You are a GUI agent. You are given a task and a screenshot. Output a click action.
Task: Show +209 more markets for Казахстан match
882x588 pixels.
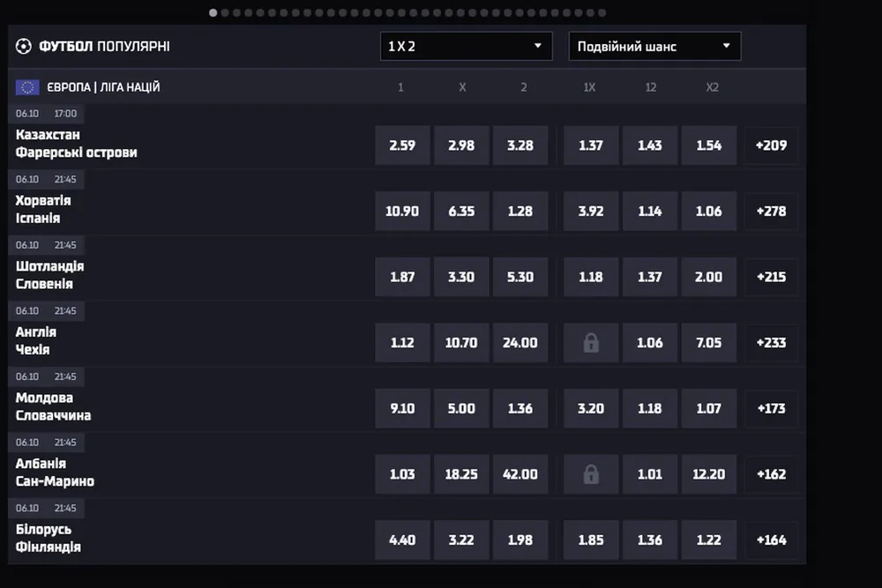(x=771, y=145)
